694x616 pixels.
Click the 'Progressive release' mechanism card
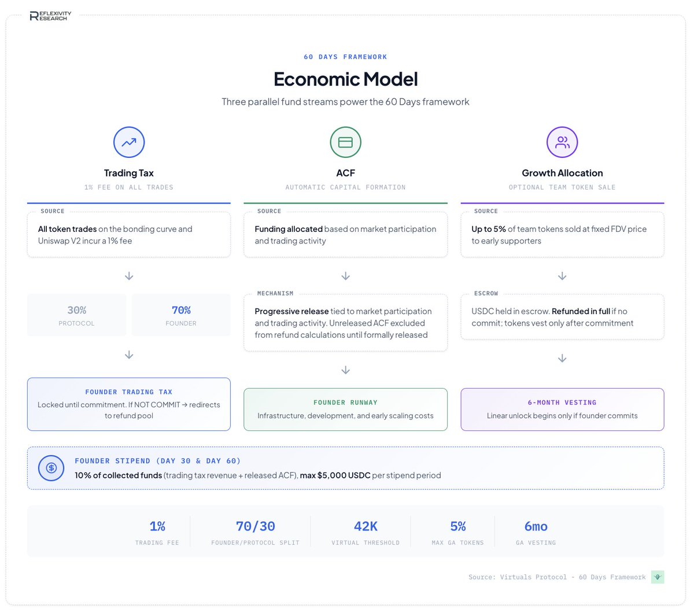(x=345, y=323)
